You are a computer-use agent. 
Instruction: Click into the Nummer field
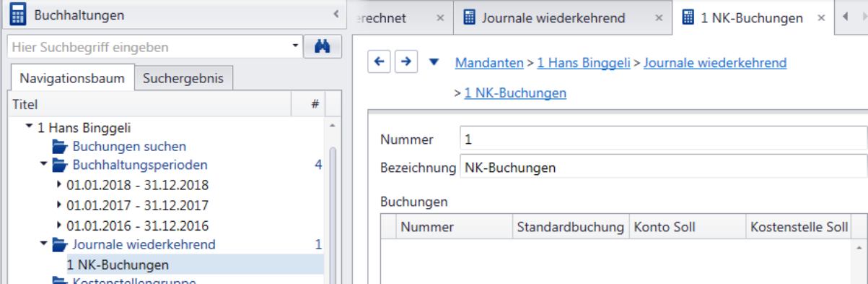click(663, 139)
